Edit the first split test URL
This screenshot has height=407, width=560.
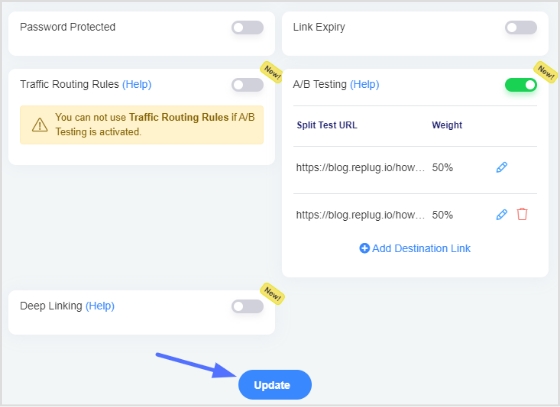pos(501,167)
